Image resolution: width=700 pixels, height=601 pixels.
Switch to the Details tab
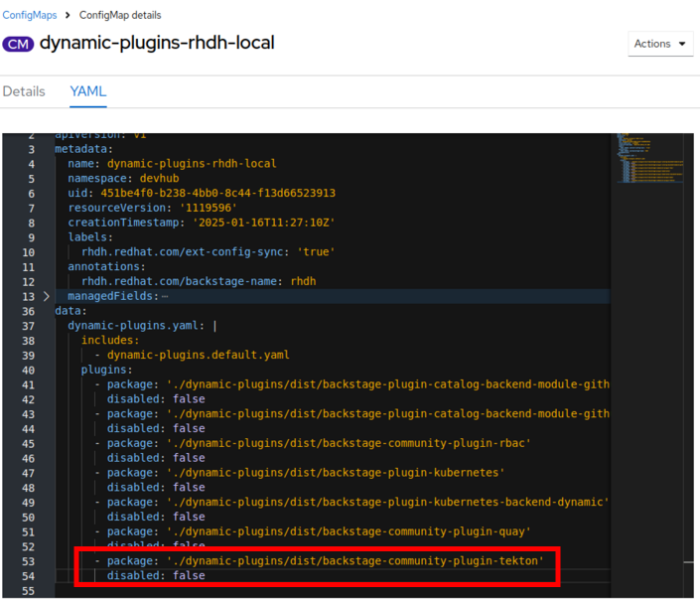pos(24,91)
